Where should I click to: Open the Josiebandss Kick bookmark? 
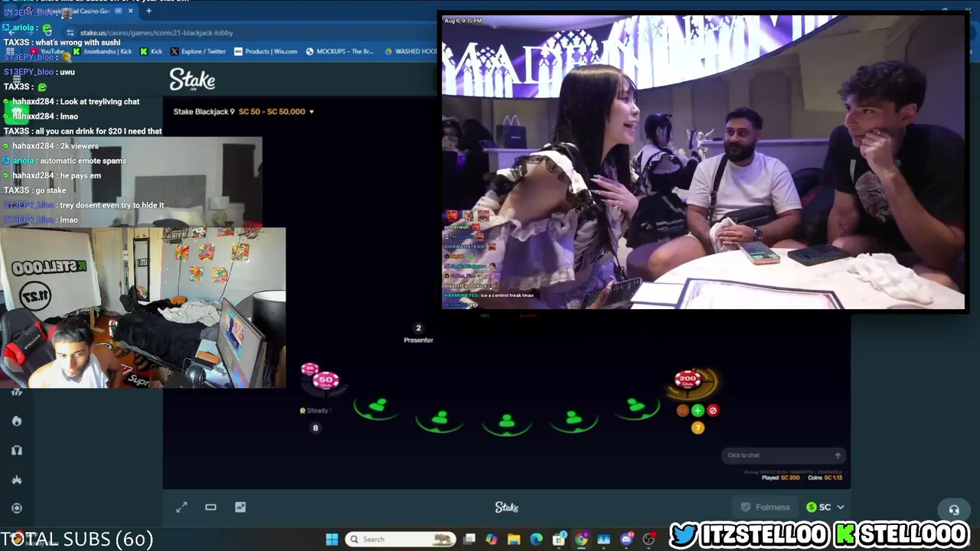coord(102,51)
